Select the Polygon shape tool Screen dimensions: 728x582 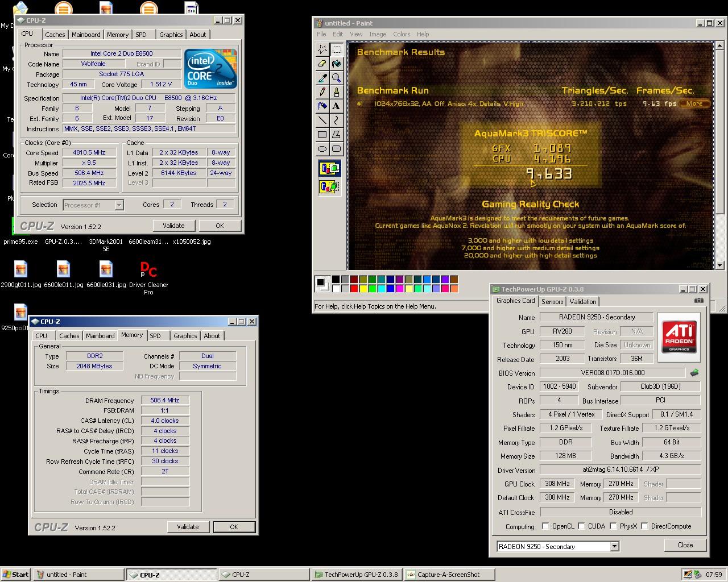click(337, 135)
